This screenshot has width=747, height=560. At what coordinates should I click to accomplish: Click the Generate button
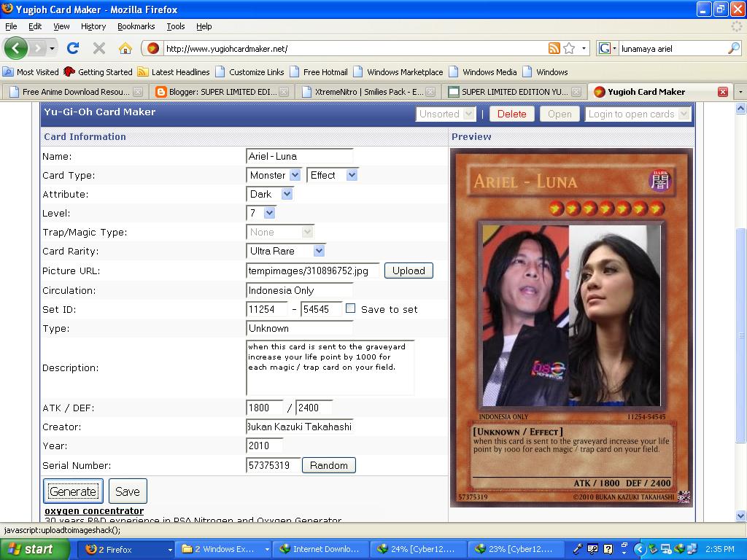(73, 491)
